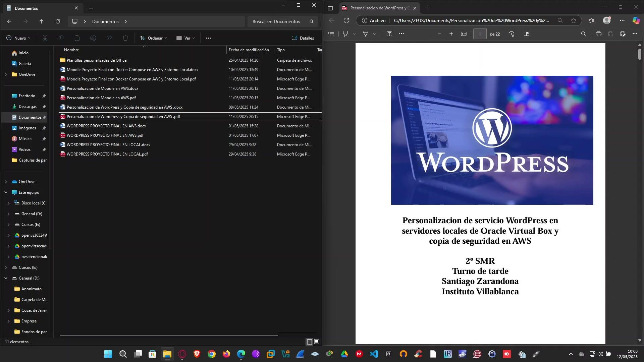Expand the Disco local (C:) tree node
The width and height of the screenshot is (644, 362).
(9, 203)
